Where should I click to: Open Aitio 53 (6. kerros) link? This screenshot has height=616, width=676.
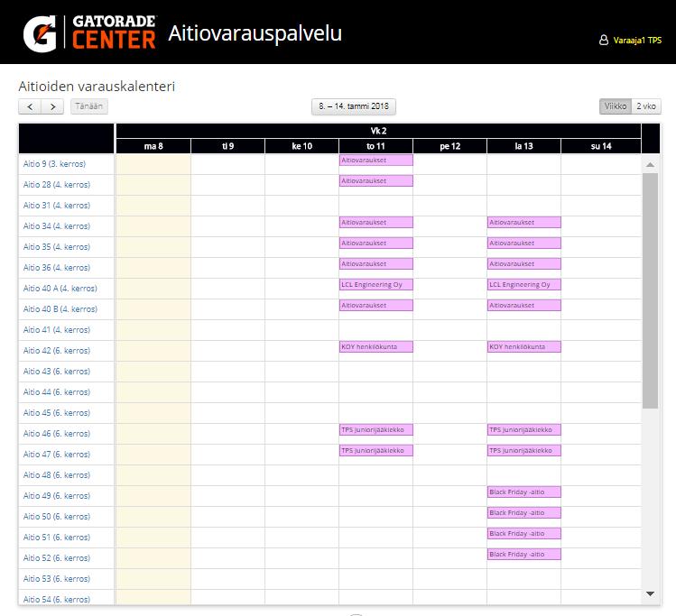(57, 578)
